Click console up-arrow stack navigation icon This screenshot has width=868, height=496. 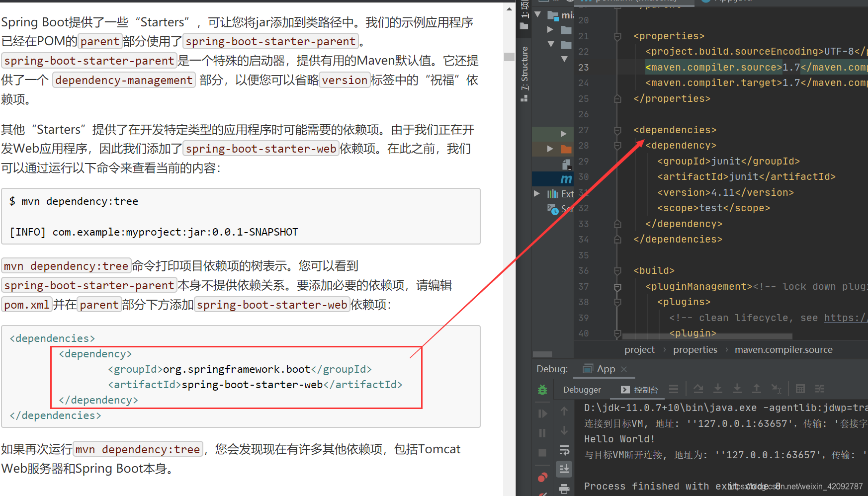[564, 411]
